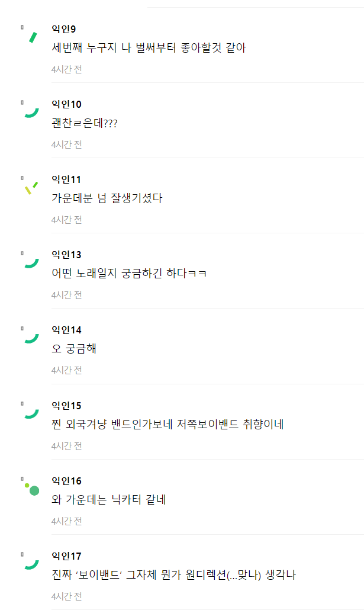Click the '4시간 전' timestamp under 익인14

point(66,370)
